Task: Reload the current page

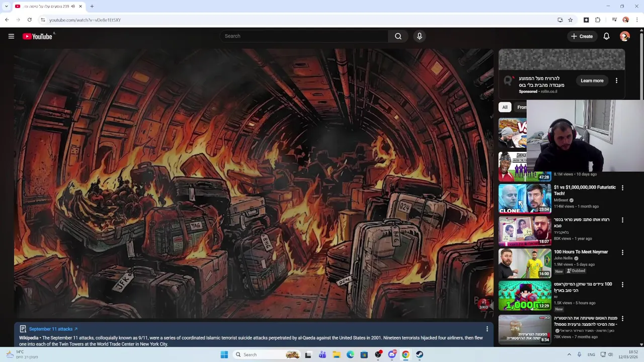Action: point(30,20)
